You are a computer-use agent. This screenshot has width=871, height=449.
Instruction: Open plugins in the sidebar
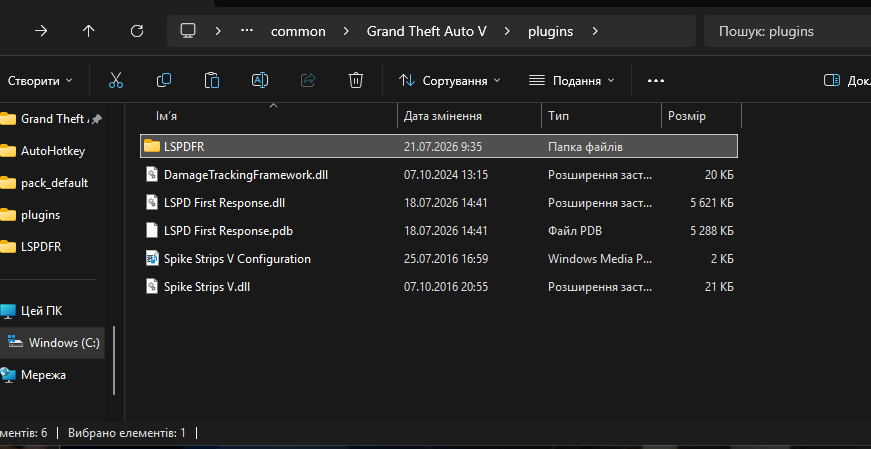pyautogui.click(x=51, y=215)
